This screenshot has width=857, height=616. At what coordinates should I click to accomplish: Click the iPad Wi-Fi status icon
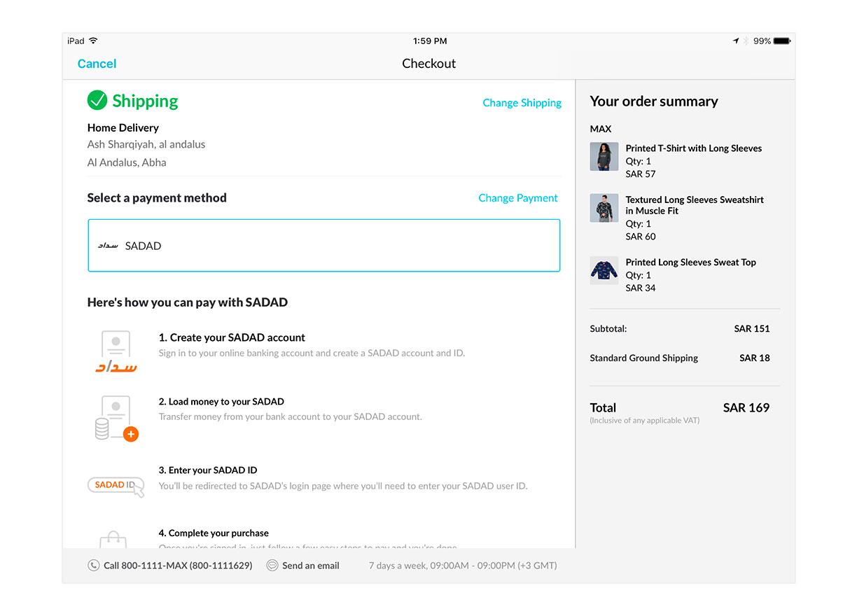pyautogui.click(x=92, y=41)
